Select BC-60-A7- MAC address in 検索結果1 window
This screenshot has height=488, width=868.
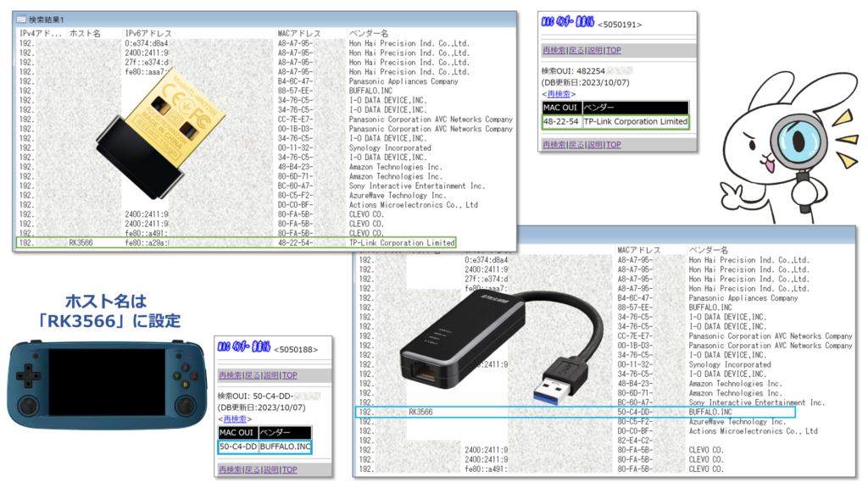click(295, 186)
